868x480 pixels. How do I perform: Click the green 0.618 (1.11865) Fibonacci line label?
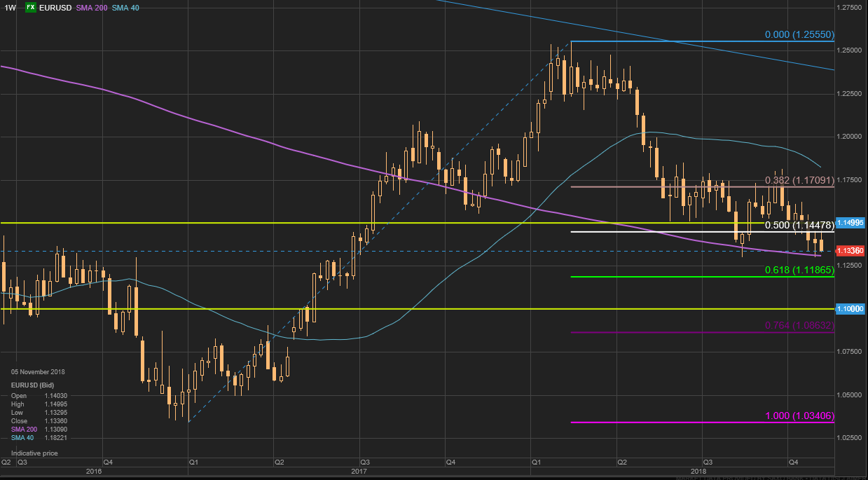pyautogui.click(x=799, y=270)
